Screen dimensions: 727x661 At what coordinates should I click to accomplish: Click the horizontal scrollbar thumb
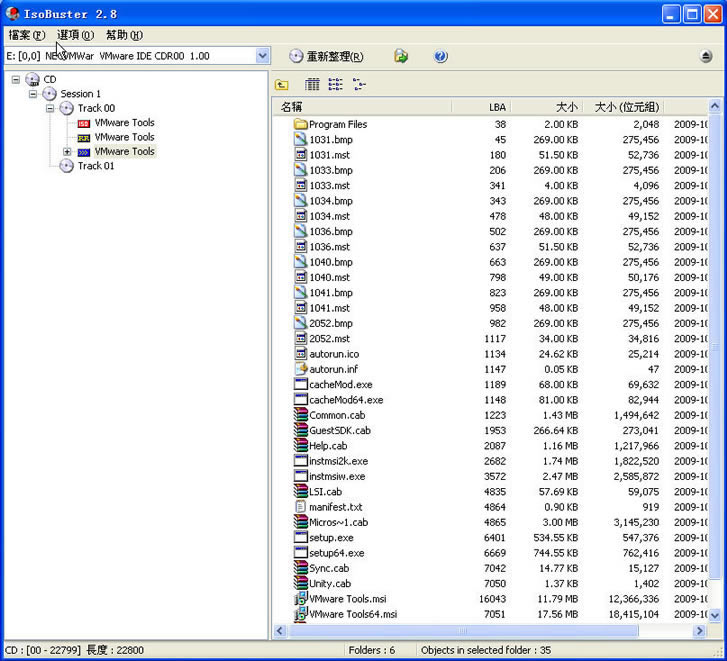pos(462,630)
